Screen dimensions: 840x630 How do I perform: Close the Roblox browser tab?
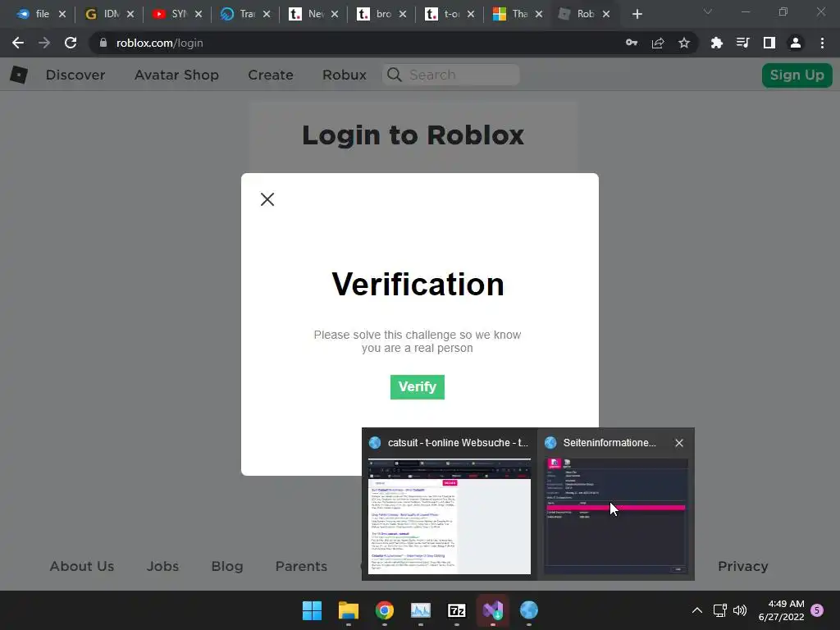coord(606,14)
